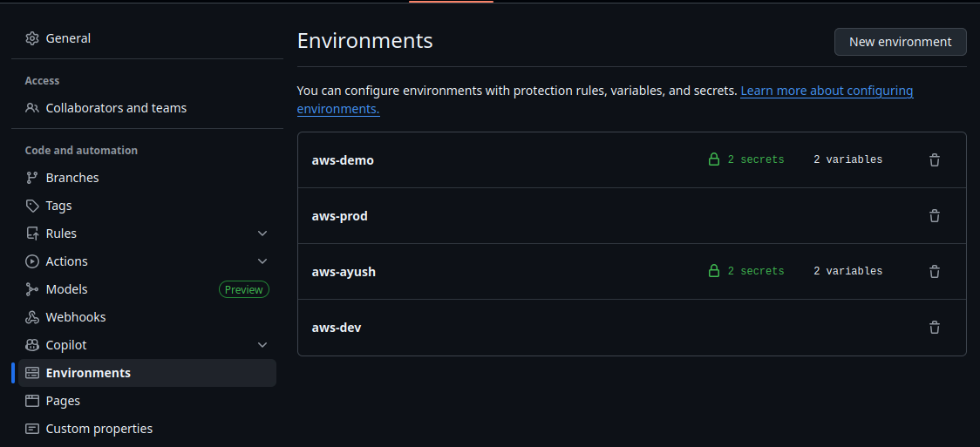Open Learn more about configuring environments link
This screenshot has width=980, height=447.
pos(826,91)
